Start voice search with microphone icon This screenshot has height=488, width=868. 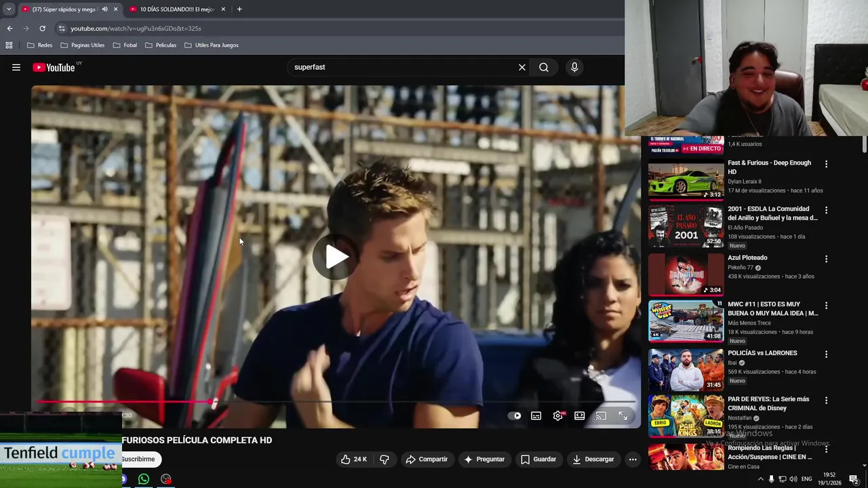[574, 67]
